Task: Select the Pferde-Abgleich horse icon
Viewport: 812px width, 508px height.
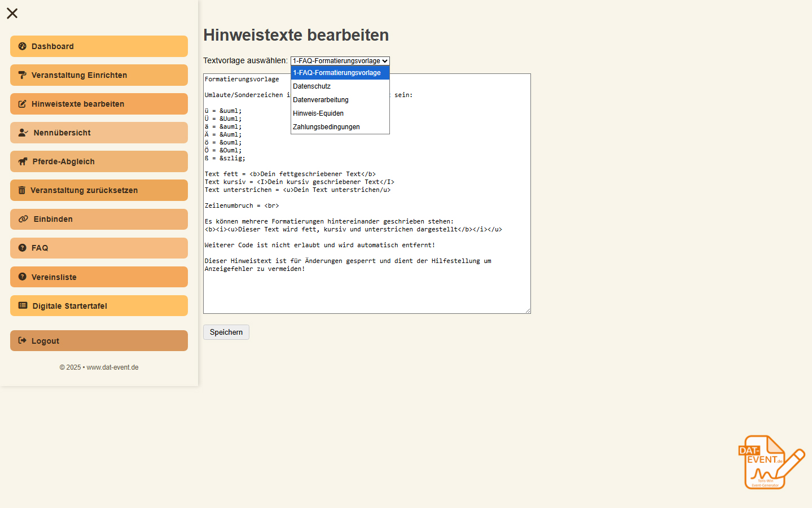Action: tap(22, 161)
